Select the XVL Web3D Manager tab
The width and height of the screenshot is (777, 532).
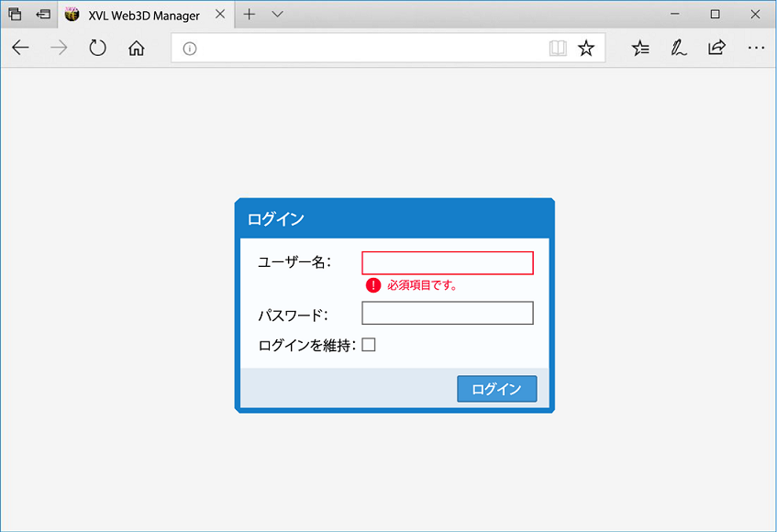click(x=144, y=16)
